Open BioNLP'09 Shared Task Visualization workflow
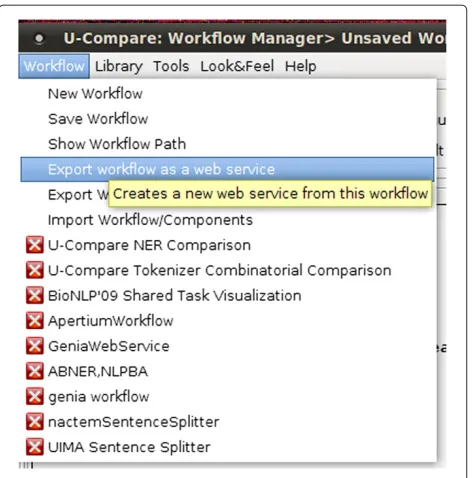Image resolution: width=474 pixels, height=478 pixels. [x=228, y=296]
